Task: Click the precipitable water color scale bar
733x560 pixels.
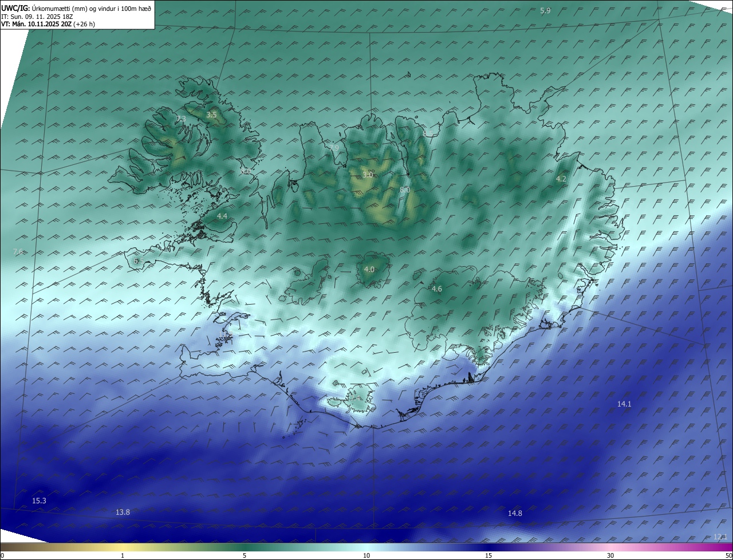Action: (x=366, y=547)
